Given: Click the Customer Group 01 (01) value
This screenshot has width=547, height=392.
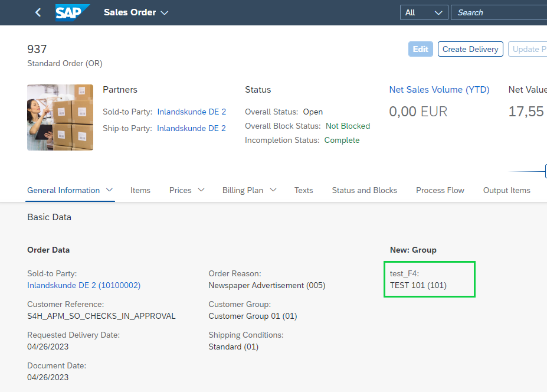Looking at the screenshot, I should coord(253,316).
